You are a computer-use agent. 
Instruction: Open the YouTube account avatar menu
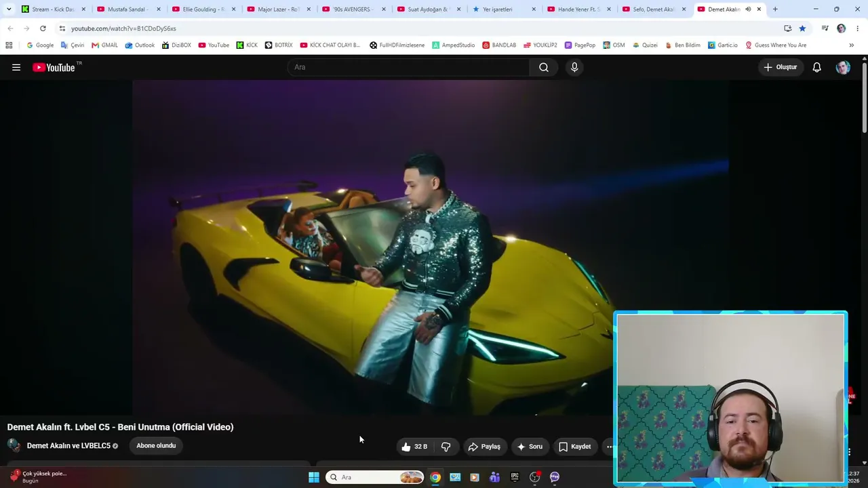843,67
